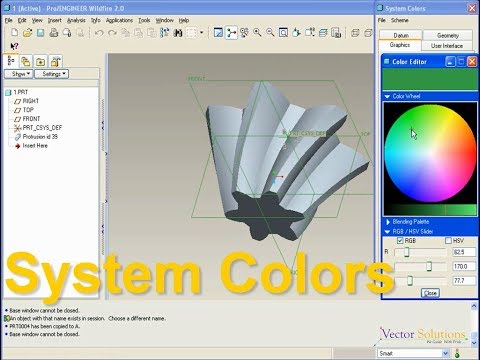Zoom in with plus magnifier icon
Screen dimensions: 480x360
point(257,33)
